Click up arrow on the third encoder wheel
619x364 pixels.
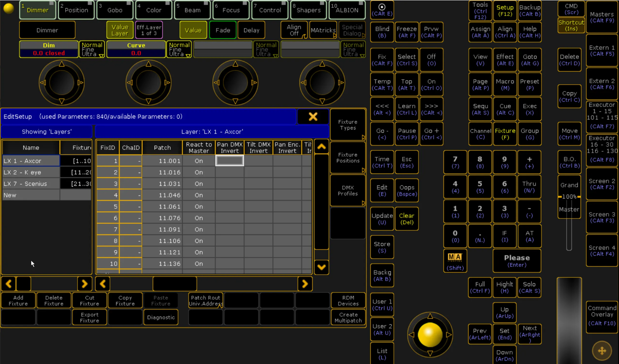[x=235, y=64]
